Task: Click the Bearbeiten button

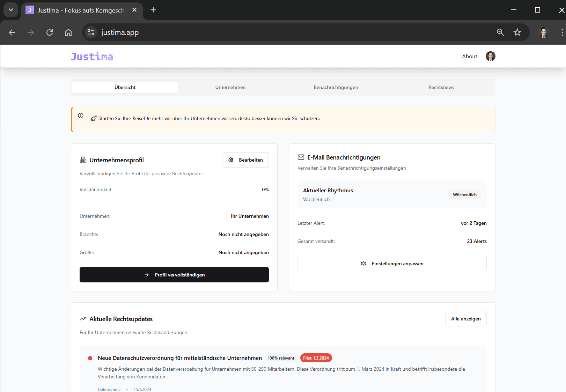Action: [x=245, y=160]
